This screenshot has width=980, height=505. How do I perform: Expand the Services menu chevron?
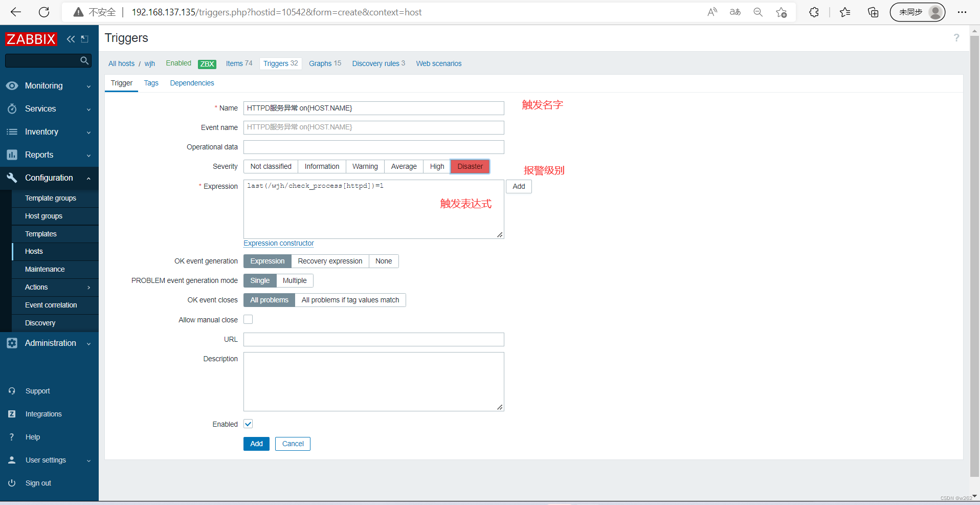[88, 109]
